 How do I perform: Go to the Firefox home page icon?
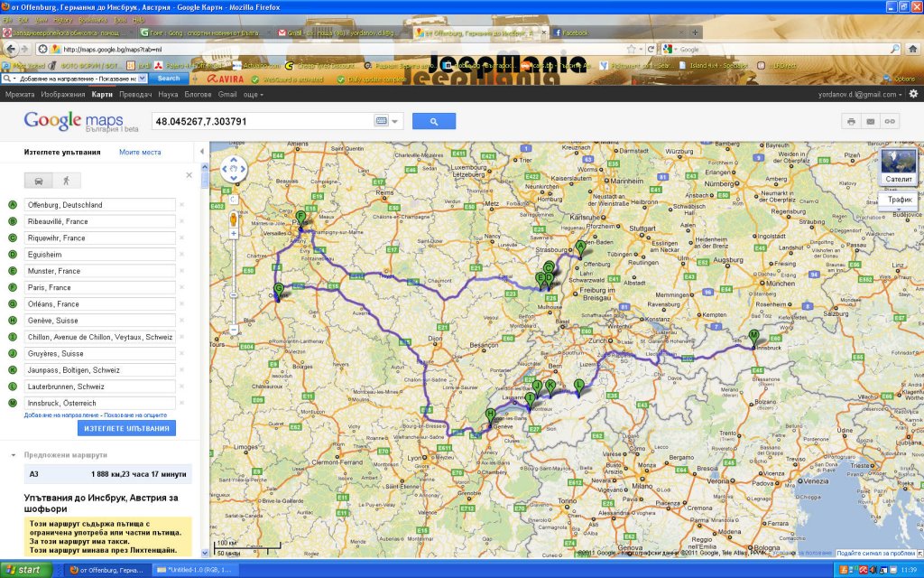pos(912,50)
